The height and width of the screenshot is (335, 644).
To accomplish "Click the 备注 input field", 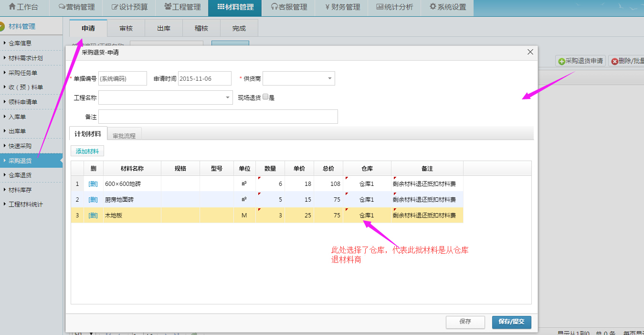I will pos(218,117).
